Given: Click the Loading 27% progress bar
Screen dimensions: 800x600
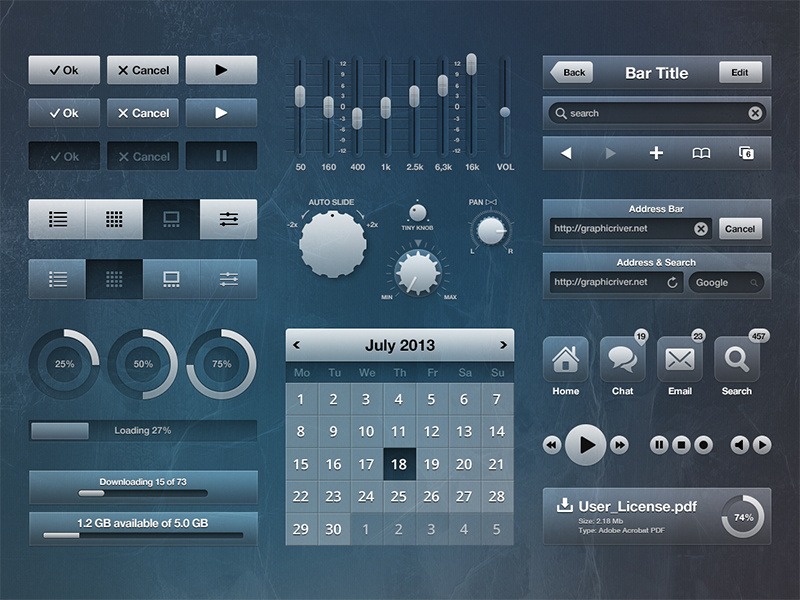Looking at the screenshot, I should click(143, 431).
